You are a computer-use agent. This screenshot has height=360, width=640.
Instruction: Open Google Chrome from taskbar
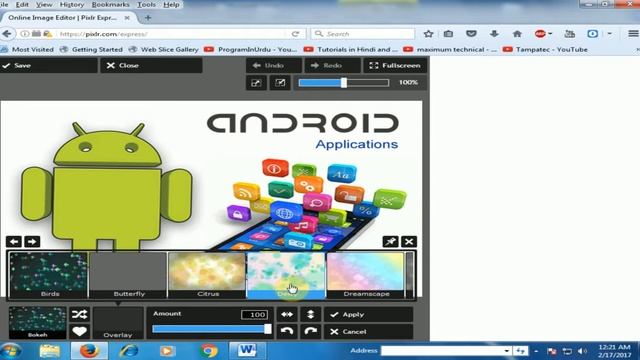[x=208, y=351]
